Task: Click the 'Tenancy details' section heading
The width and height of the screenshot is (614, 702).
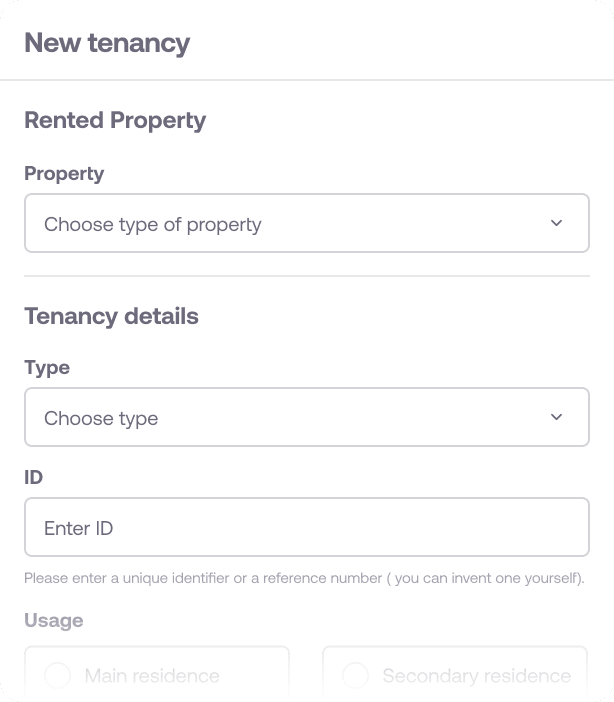Action: click(x=111, y=316)
